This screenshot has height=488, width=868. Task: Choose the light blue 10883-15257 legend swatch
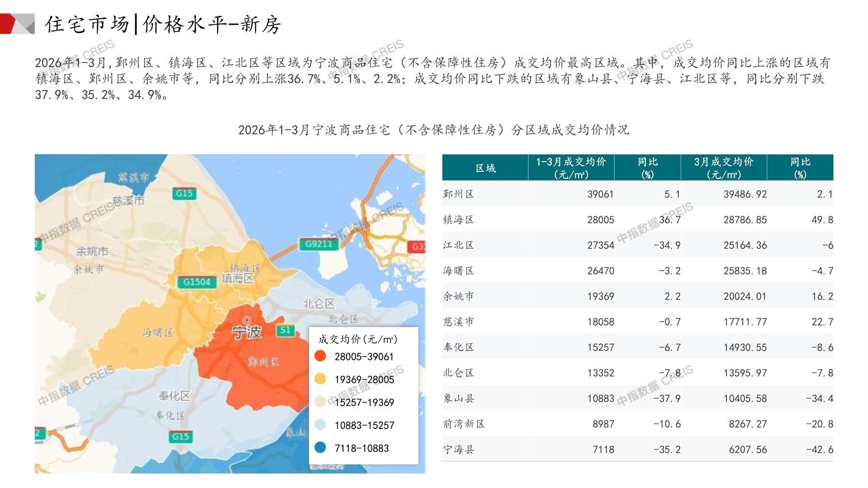(320, 425)
